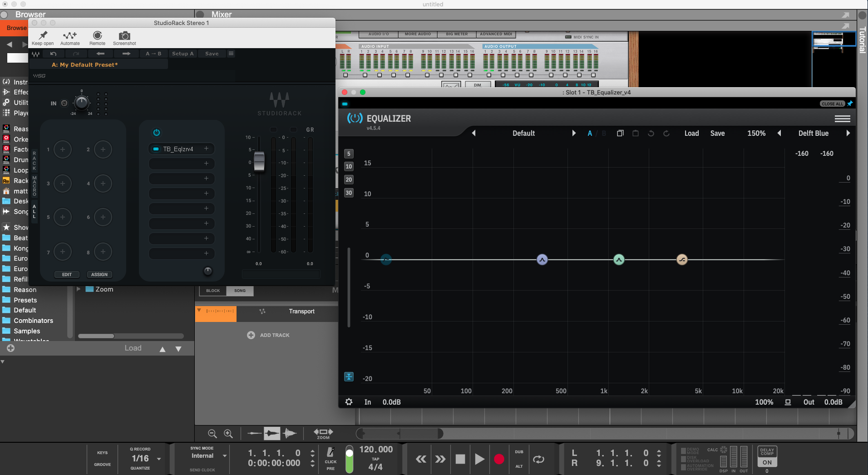The width and height of the screenshot is (868, 475).
Task: Switch to the BLOCK view tab
Action: click(x=213, y=291)
